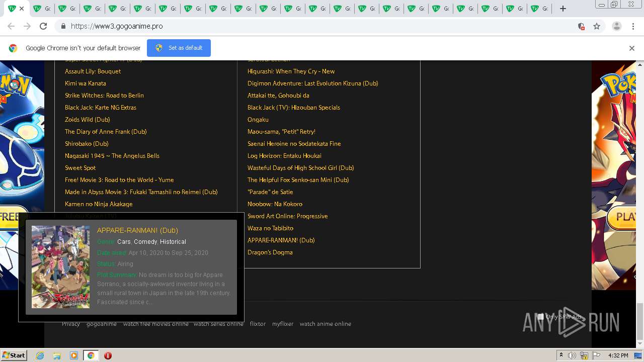The height and width of the screenshot is (362, 644).
Task: Select the Historical genre in popup
Action: (173, 242)
